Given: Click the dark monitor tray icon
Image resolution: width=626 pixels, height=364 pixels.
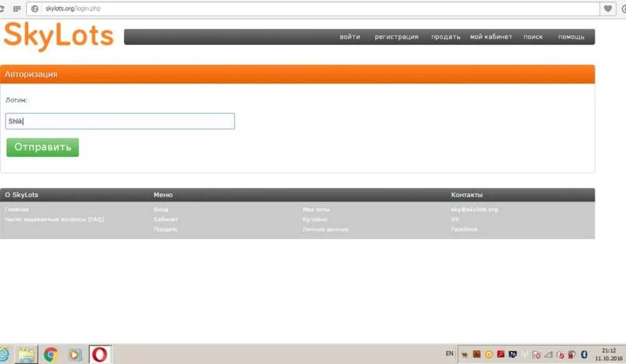Looking at the screenshot, I should tap(513, 354).
